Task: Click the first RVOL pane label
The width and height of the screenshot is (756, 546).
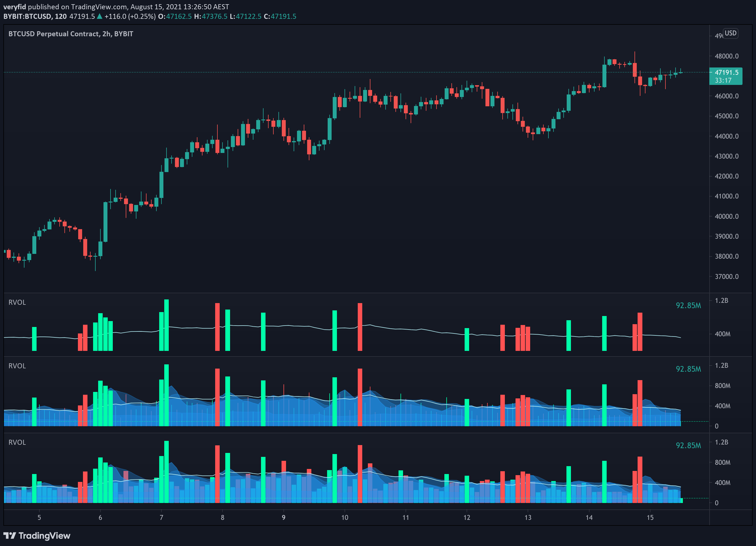Action: [17, 302]
